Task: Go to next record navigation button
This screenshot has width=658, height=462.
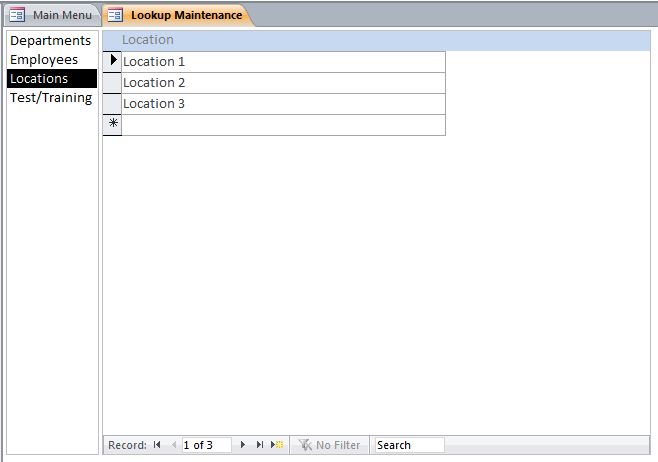Action: pos(243,445)
